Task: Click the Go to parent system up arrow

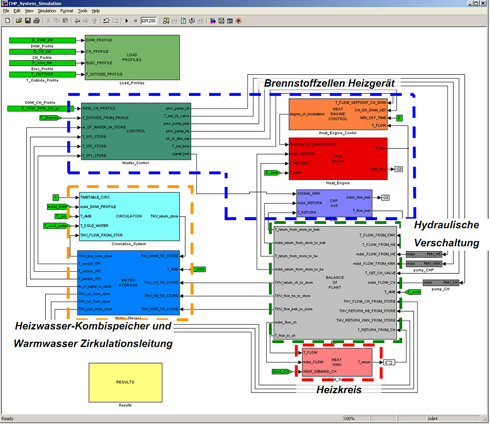Action: click(x=95, y=21)
